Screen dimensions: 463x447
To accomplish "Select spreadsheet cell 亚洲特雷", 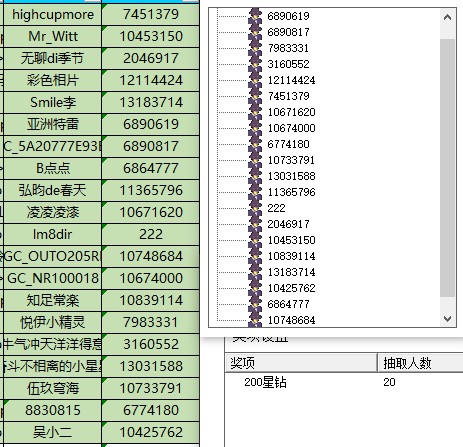I will click(x=53, y=124).
